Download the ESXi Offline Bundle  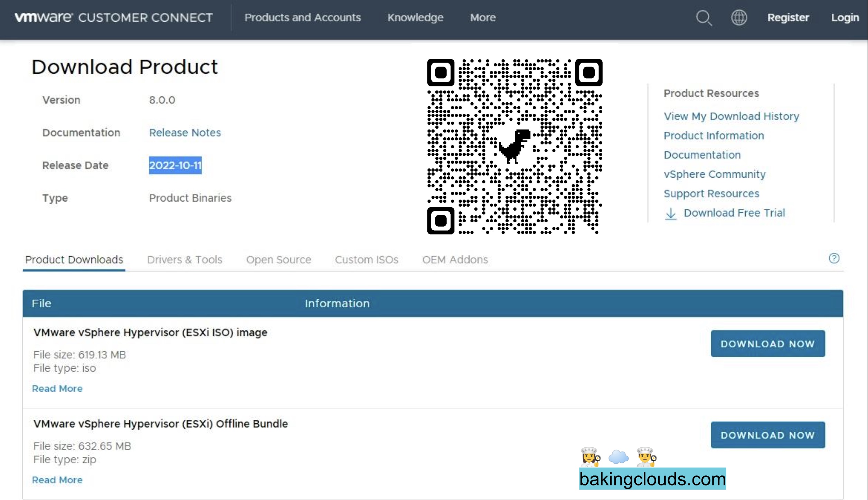coord(768,435)
